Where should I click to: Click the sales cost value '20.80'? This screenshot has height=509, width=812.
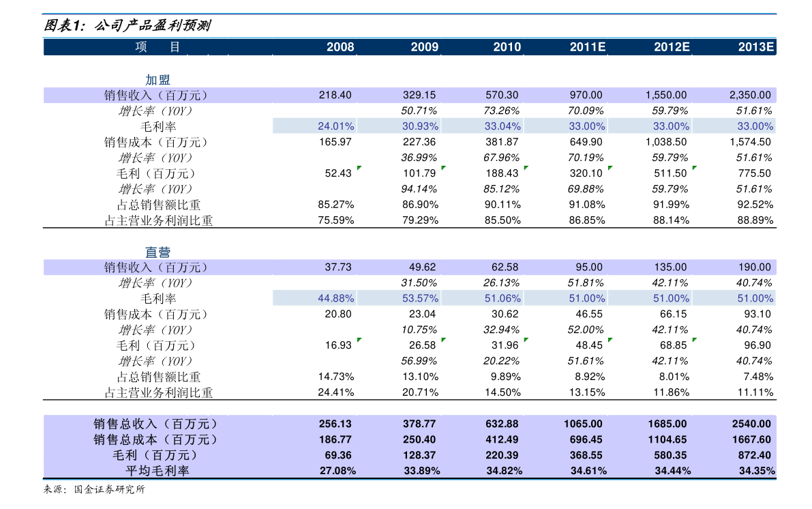(x=338, y=314)
